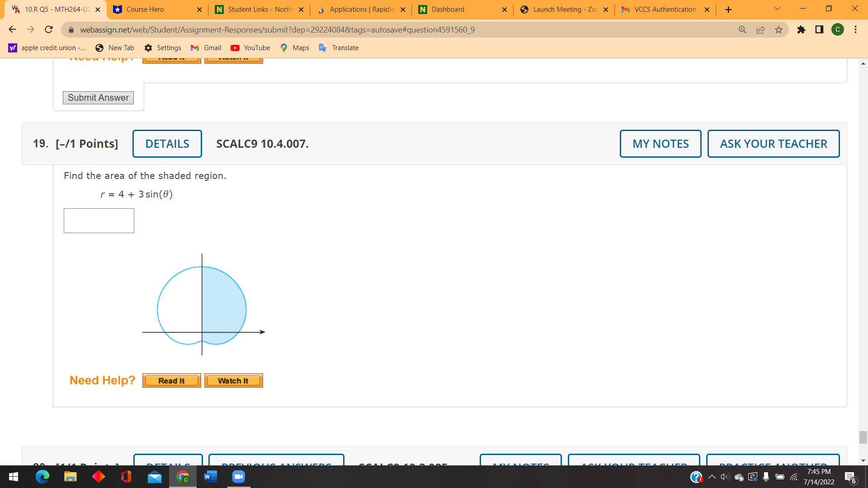Switch to the Dashboard tab
Image resolution: width=868 pixels, height=488 pixels.
click(x=448, y=9)
